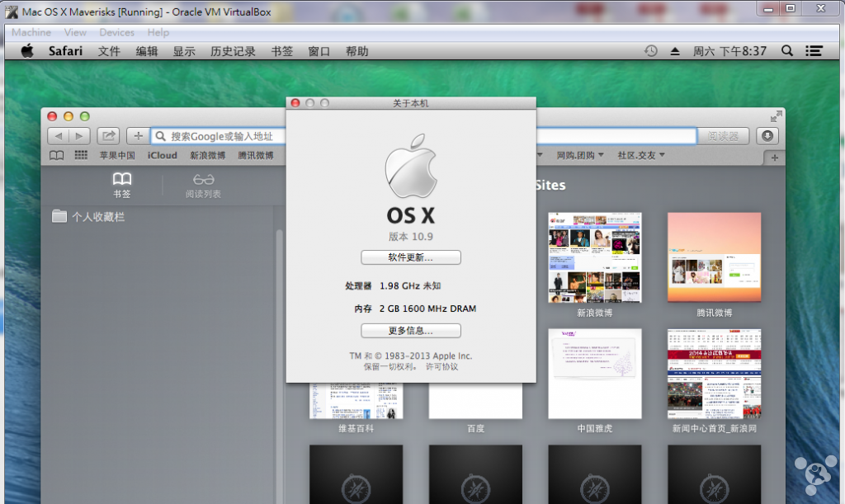Open the 文件 menu
The image size is (845, 504).
(x=109, y=51)
